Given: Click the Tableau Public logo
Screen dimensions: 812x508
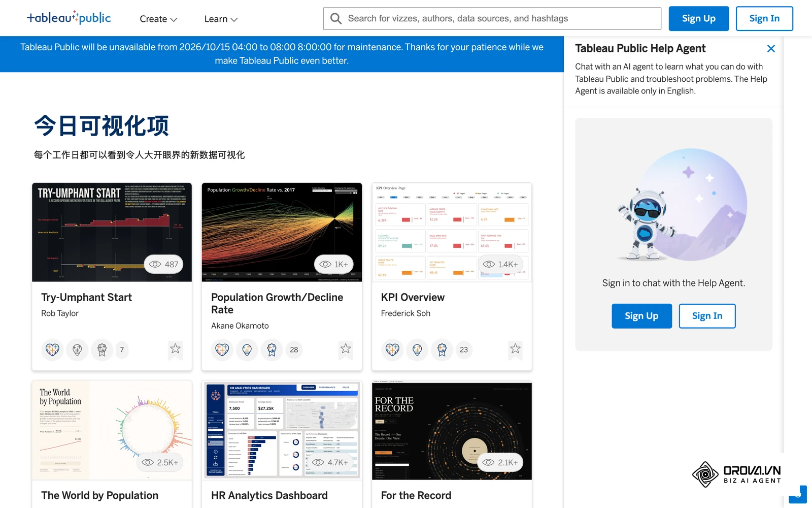Looking at the screenshot, I should point(69,18).
